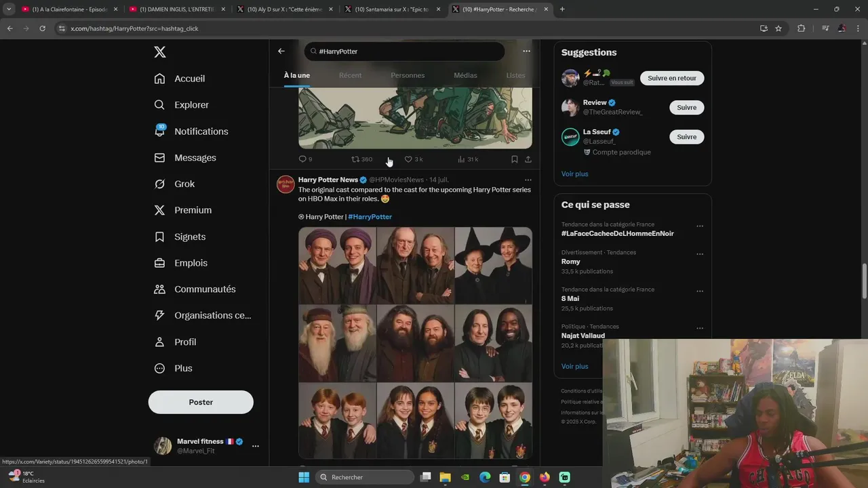The height and width of the screenshot is (488, 868).
Task: Click the X logo in sidebar
Action: click(159, 52)
